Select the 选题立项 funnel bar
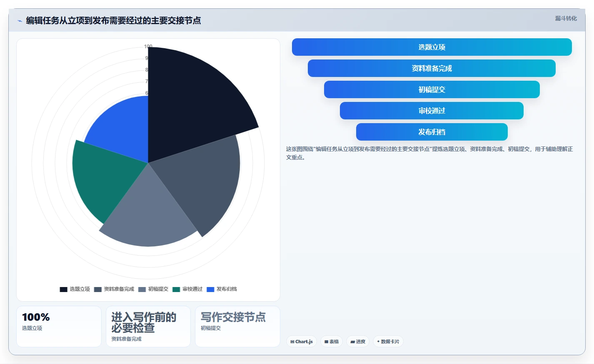 432,47
